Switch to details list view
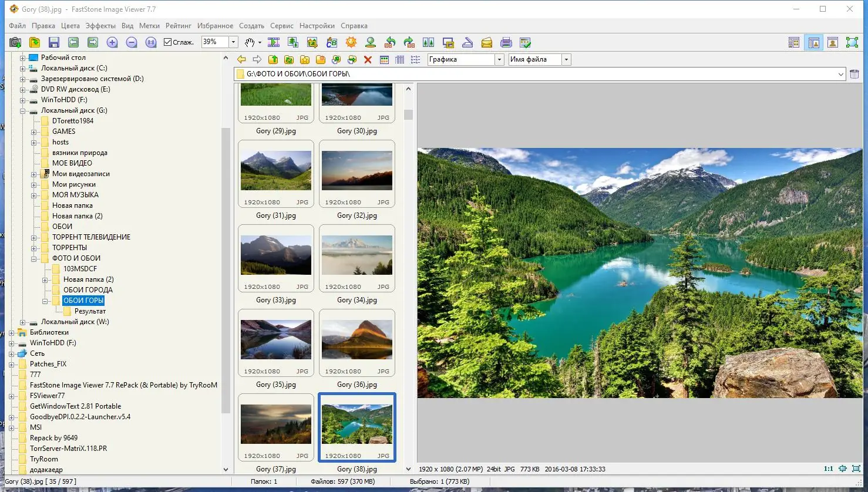The height and width of the screenshot is (492, 868). [x=400, y=59]
